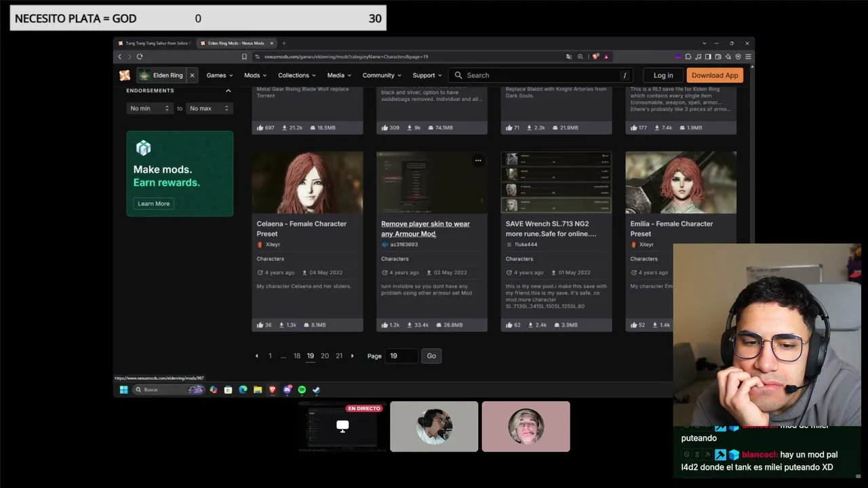Open the No max endorsements dropdown
The image size is (868, 488).
210,108
